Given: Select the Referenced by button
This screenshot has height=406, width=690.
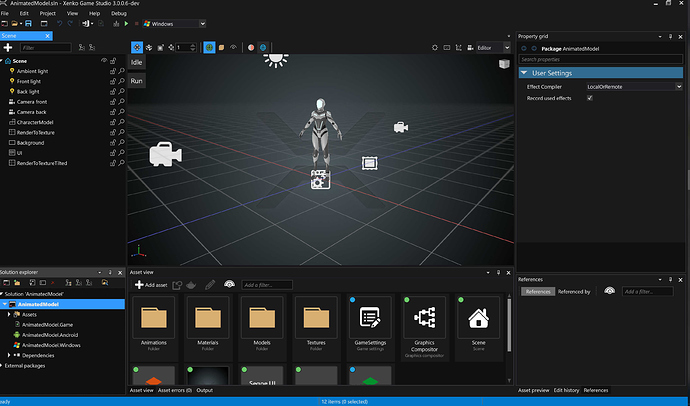Looking at the screenshot, I should tap(574, 291).
